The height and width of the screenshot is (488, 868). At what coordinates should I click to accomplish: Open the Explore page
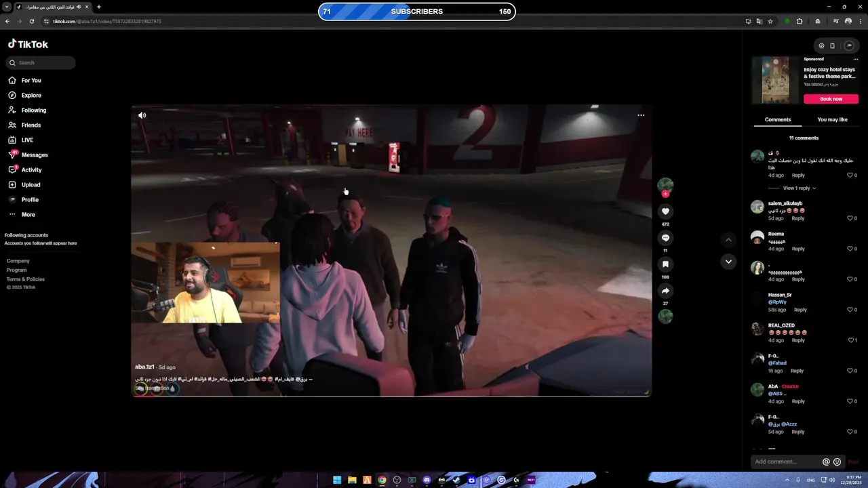coord(25,96)
